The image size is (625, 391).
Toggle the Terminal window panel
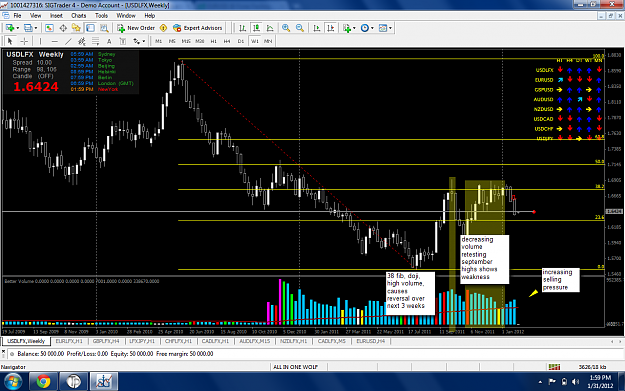tap(90, 28)
